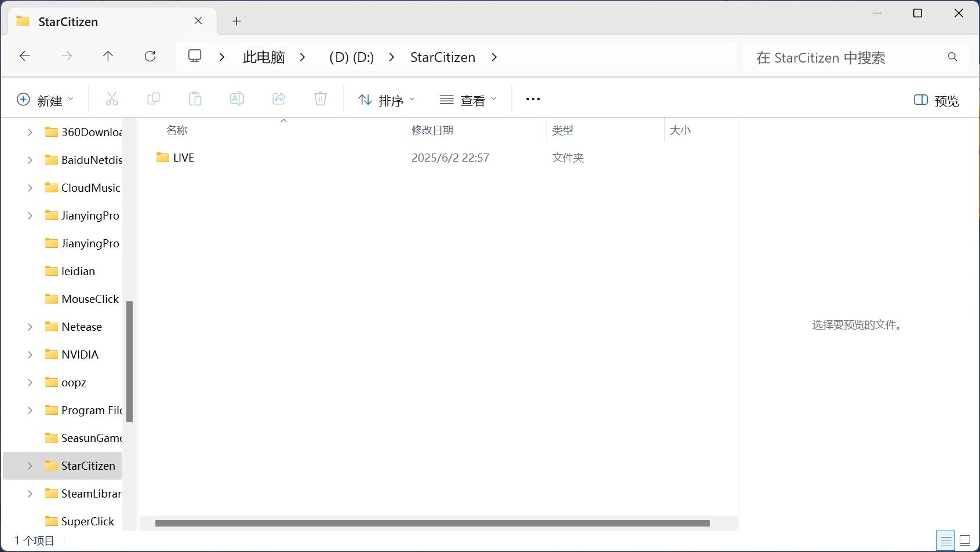This screenshot has width=980, height=552.
Task: Go up one folder level
Action: pyautogui.click(x=108, y=56)
